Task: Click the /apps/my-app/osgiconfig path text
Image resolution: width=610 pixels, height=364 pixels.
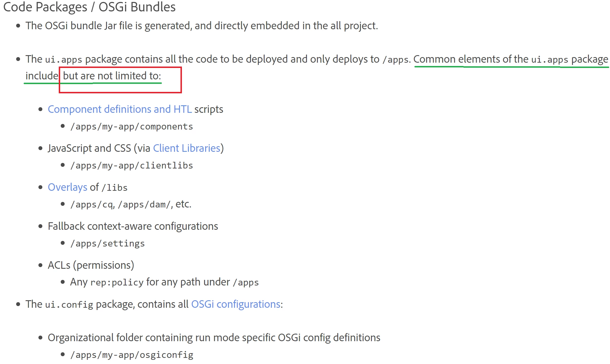Action: (x=131, y=355)
